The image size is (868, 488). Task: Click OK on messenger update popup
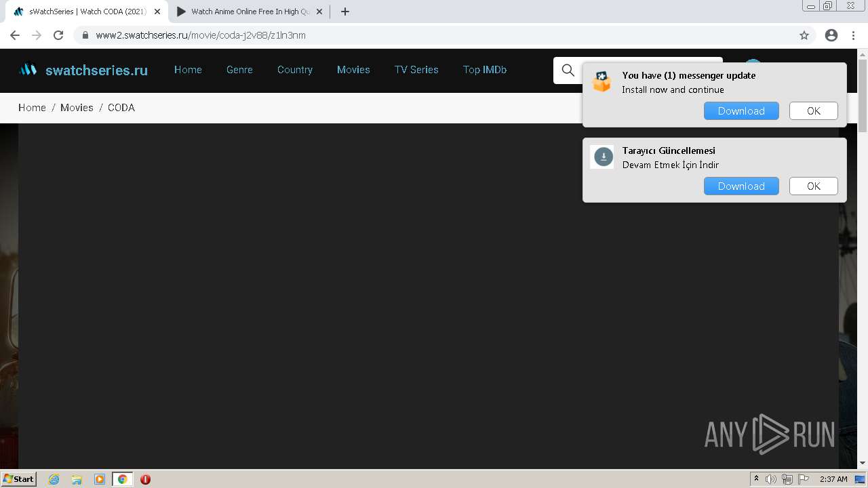click(x=814, y=111)
